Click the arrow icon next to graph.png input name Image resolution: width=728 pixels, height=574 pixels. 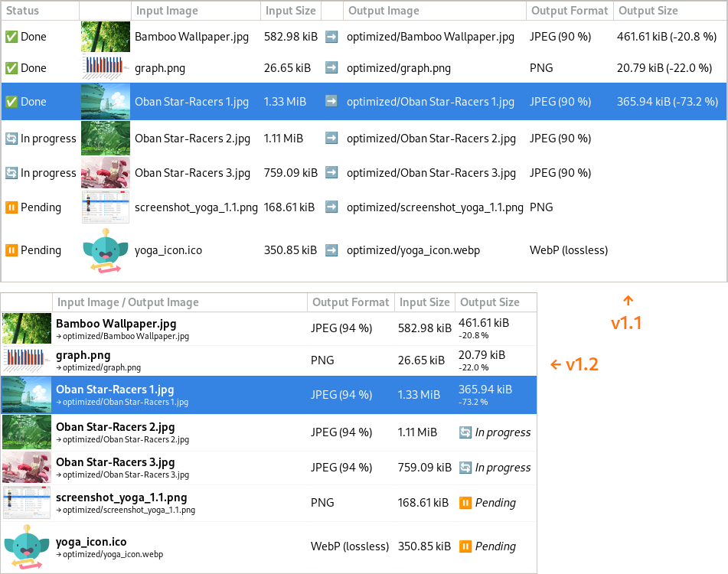(331, 68)
